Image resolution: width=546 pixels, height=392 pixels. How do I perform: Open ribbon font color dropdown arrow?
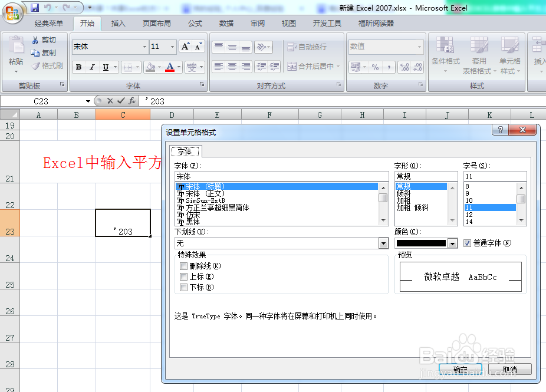pyautogui.click(x=179, y=67)
